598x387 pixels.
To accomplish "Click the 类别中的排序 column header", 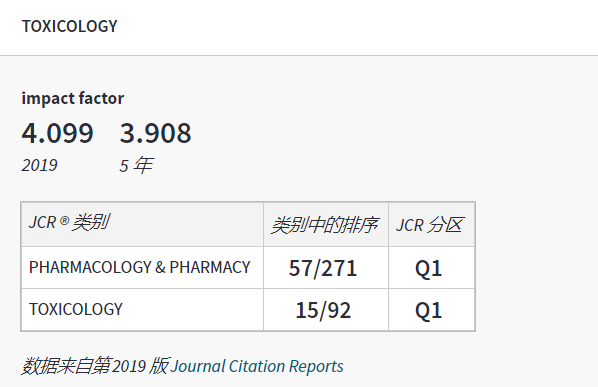I will click(x=326, y=224).
